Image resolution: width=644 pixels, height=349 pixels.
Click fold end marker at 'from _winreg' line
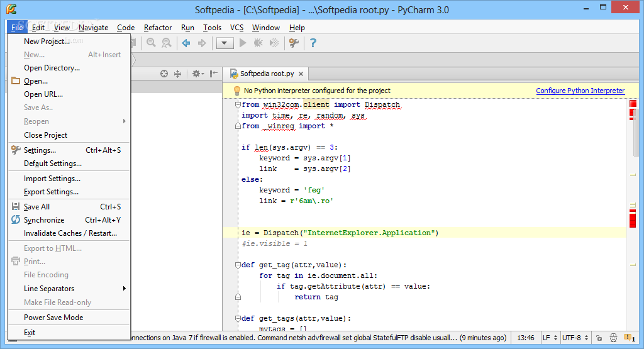pyautogui.click(x=238, y=126)
